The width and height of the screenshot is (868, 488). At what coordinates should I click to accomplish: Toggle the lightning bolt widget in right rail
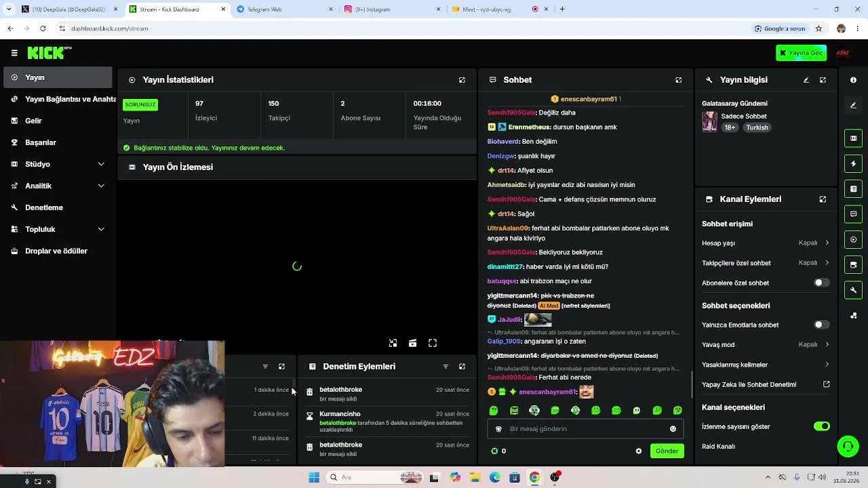click(853, 163)
